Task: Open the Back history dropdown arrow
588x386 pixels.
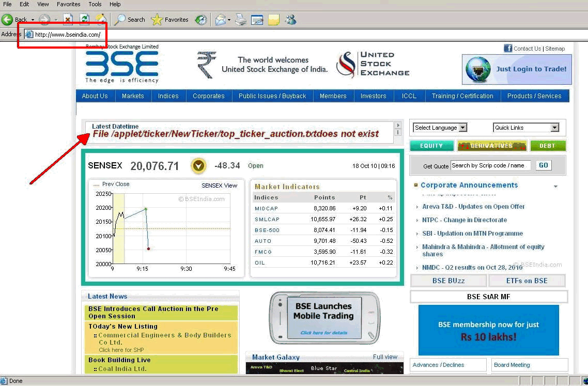Action: [33, 20]
